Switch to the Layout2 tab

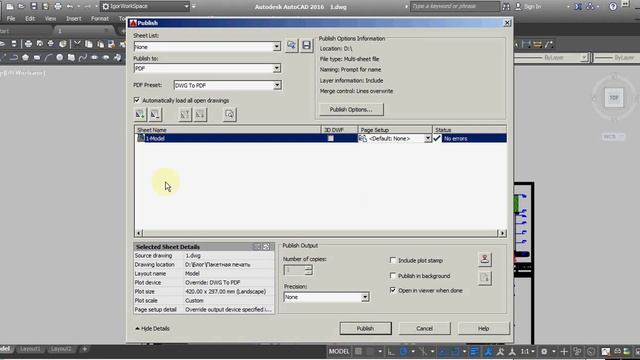point(61,349)
